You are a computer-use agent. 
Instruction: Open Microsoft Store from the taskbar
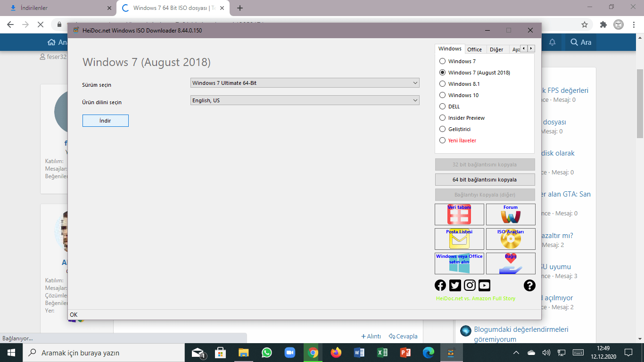220,353
